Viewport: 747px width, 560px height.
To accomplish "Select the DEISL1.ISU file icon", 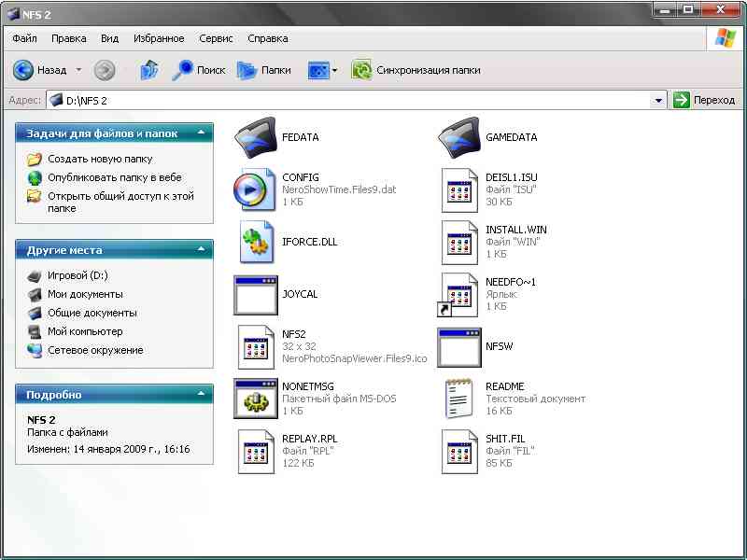I will click(459, 189).
